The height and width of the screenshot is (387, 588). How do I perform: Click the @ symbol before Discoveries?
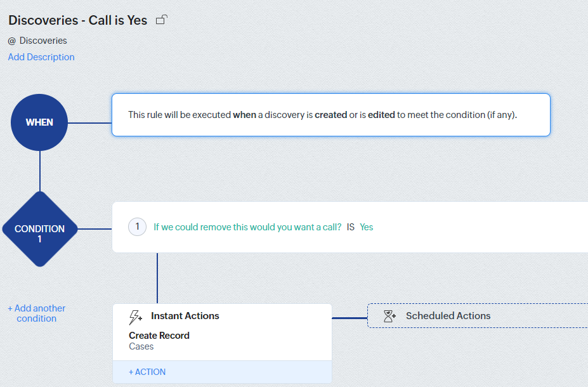(11, 41)
